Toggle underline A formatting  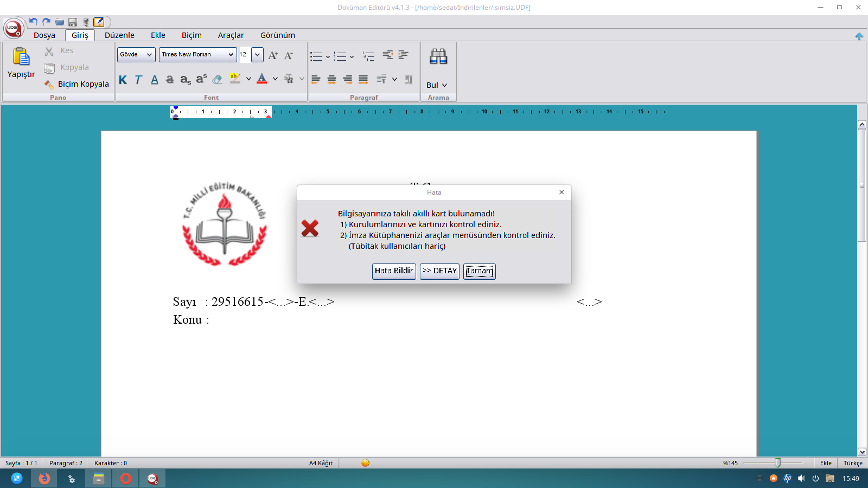point(155,80)
